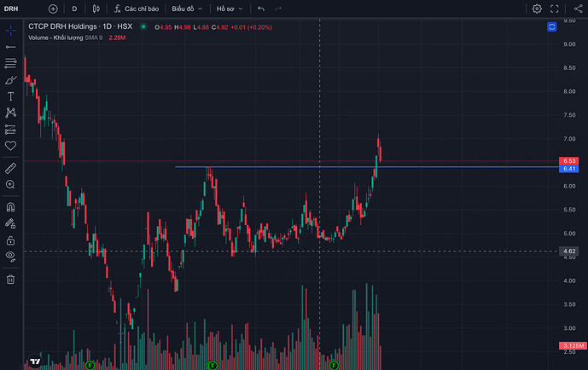Share the chart
The image size is (588, 370).
[578, 9]
